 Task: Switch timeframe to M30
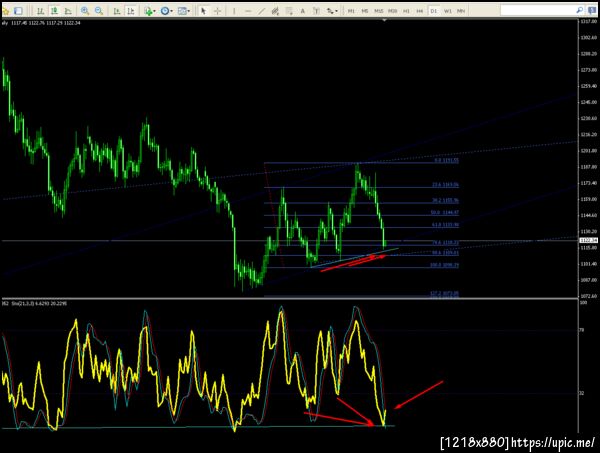coord(392,11)
